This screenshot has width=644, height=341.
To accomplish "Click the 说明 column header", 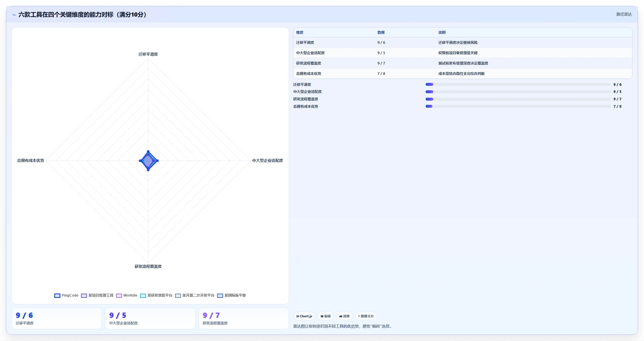I will (x=442, y=33).
